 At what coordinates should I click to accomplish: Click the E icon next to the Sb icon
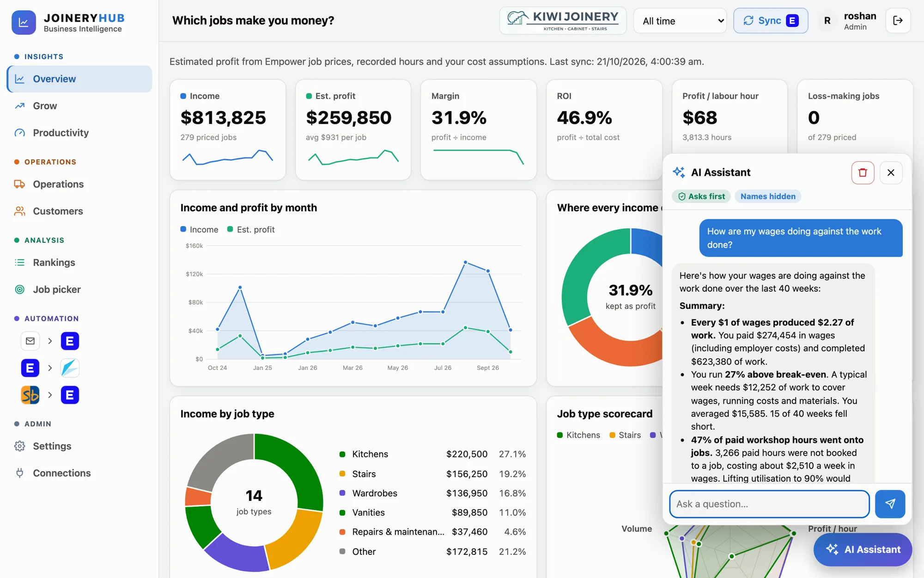(70, 395)
